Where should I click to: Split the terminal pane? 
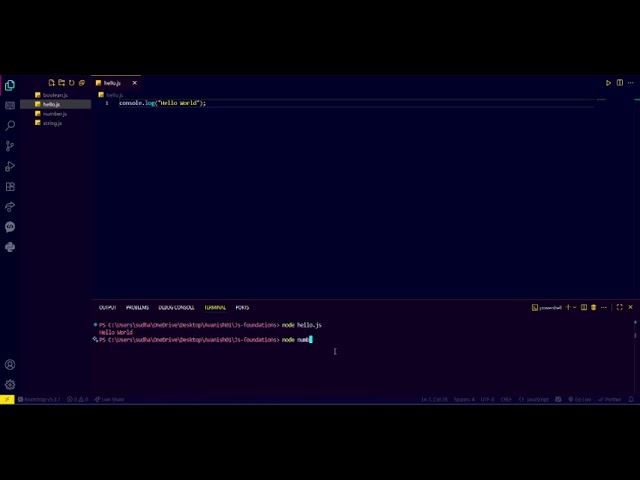tap(584, 307)
